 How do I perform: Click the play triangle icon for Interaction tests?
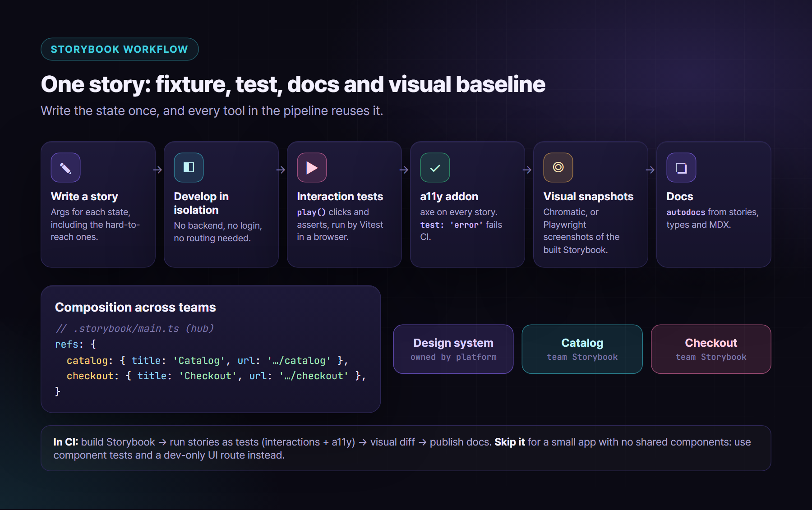point(312,168)
